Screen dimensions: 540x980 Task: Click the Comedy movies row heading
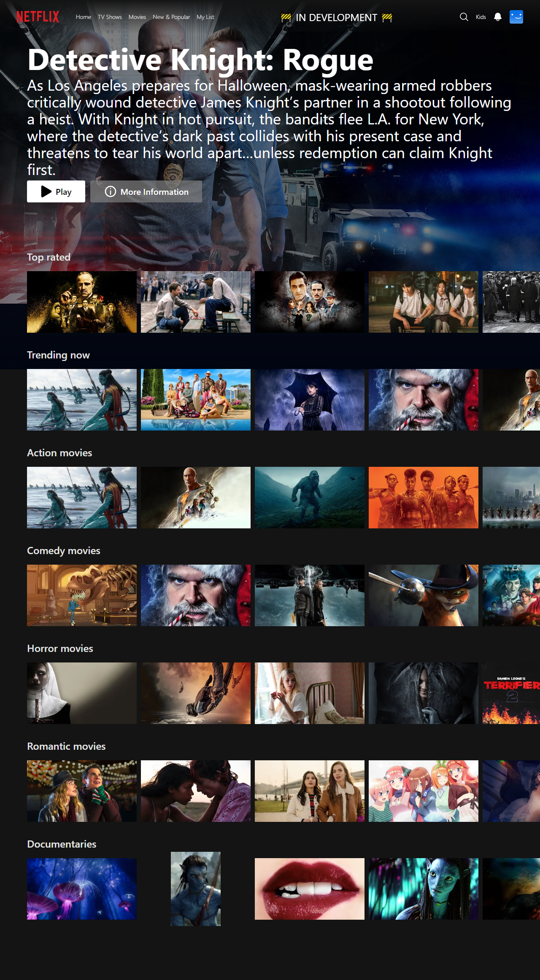[x=64, y=551]
